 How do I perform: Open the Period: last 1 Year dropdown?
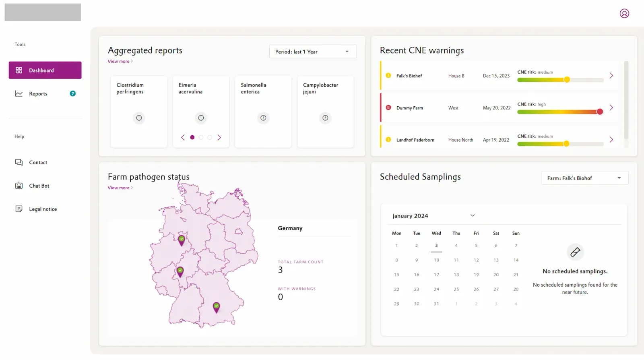click(313, 52)
